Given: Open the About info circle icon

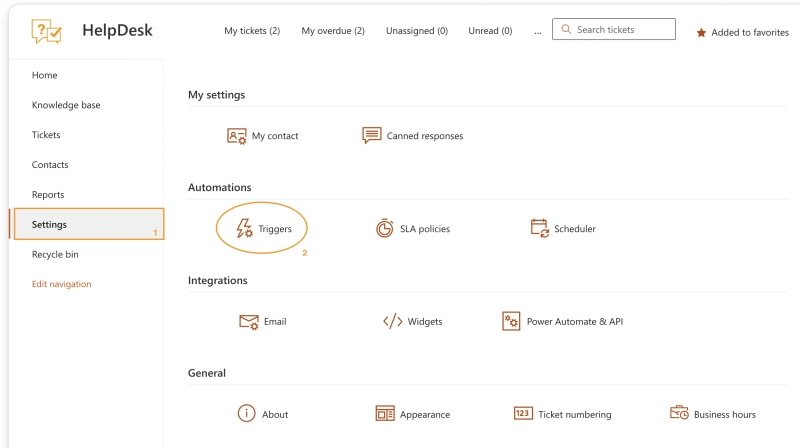Looking at the screenshot, I should coord(246,413).
